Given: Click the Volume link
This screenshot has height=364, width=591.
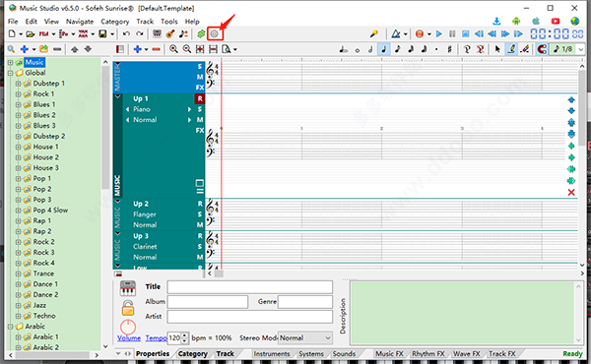Looking at the screenshot, I should (x=129, y=338).
